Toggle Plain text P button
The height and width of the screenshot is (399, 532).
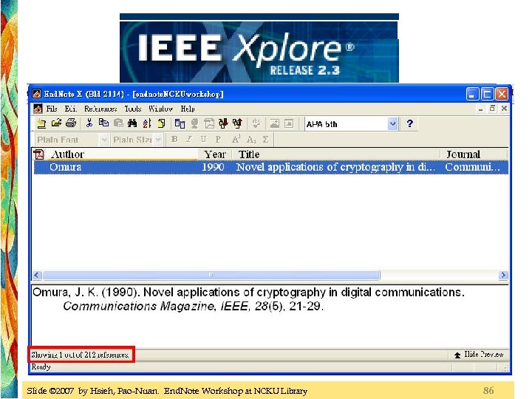point(218,140)
